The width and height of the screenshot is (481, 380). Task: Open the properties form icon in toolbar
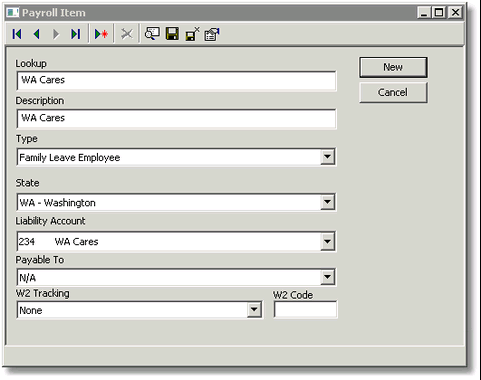[212, 34]
